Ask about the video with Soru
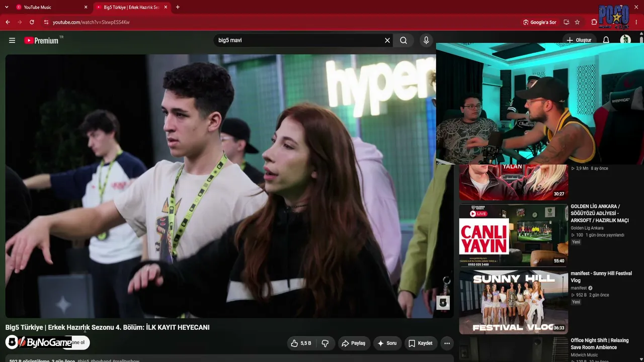 click(387, 343)
